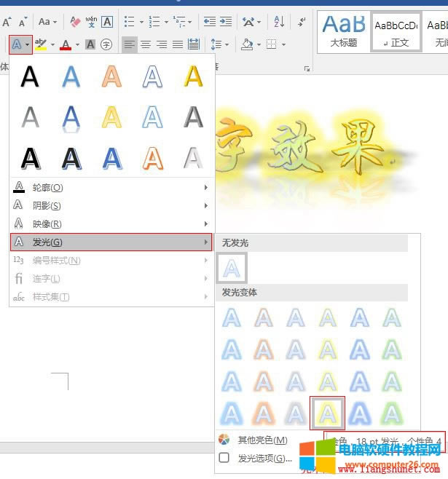Expand the Shading color dropdown arrow
Screen dimensions: 448x479
(259, 45)
